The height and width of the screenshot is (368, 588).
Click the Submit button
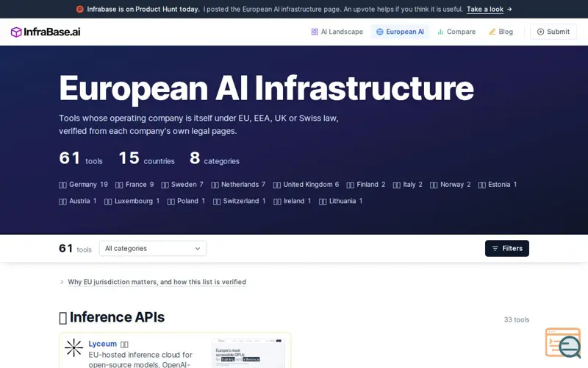pyautogui.click(x=553, y=32)
